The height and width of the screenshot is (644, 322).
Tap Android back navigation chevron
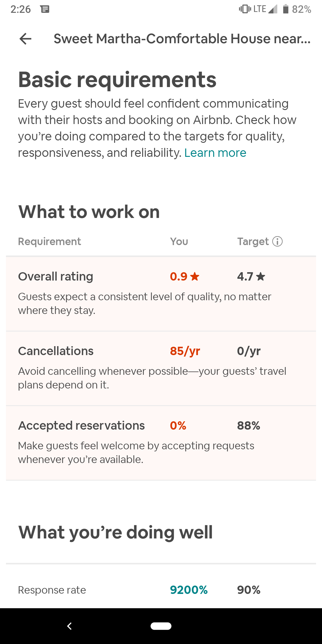69,626
